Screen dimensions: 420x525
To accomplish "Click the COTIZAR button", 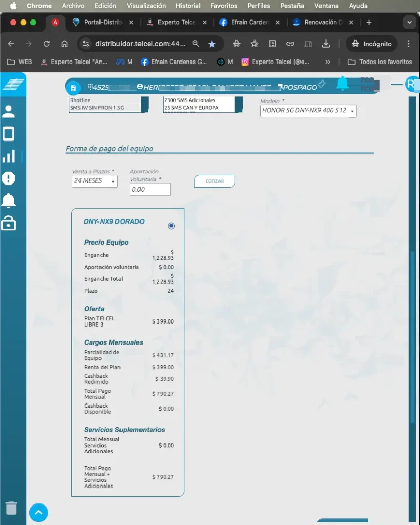I will coord(214,181).
